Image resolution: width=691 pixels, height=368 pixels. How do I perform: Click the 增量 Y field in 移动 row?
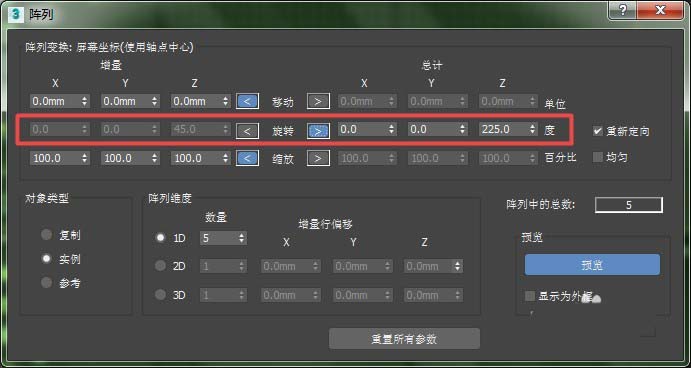(130, 101)
